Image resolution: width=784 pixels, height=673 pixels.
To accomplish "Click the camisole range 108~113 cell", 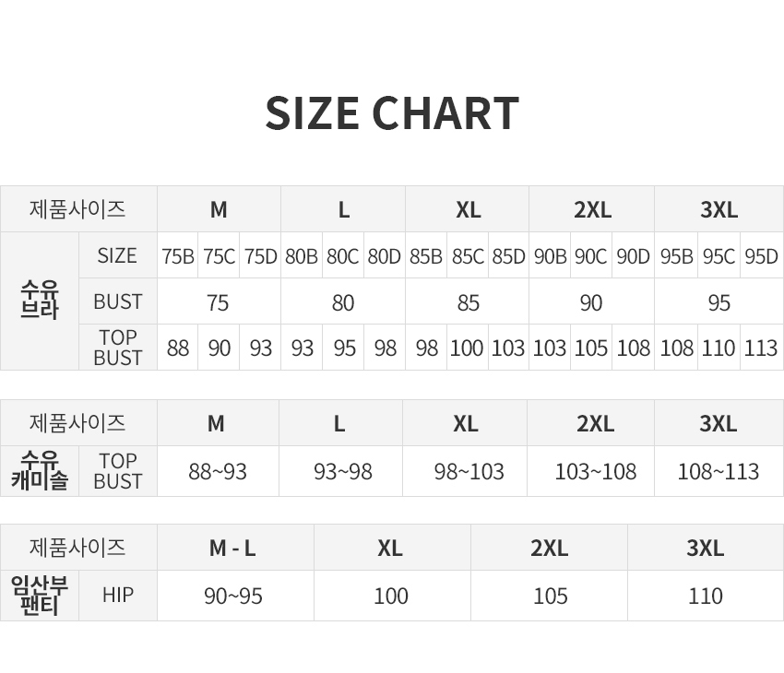I will click(x=719, y=471).
